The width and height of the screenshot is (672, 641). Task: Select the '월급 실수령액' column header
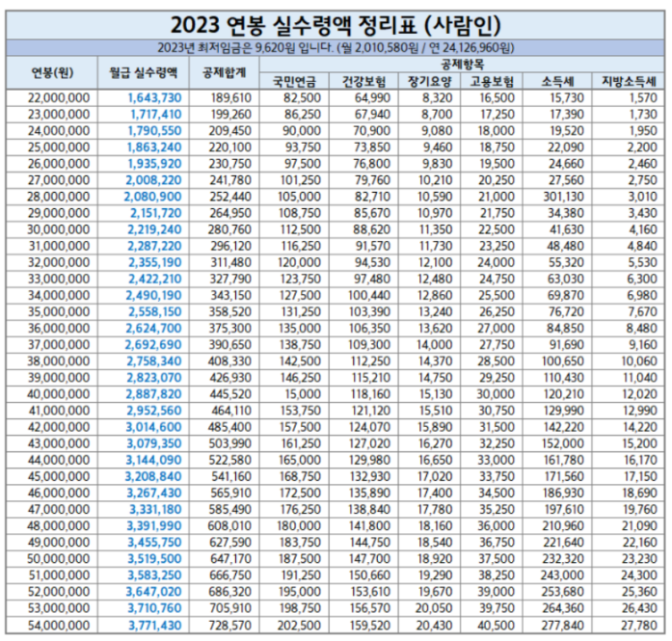143,73
